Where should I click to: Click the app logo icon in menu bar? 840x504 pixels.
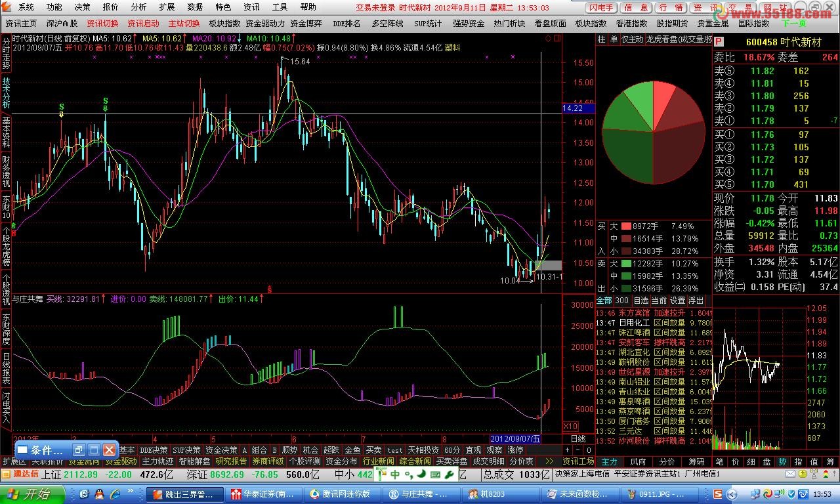coord(7,7)
